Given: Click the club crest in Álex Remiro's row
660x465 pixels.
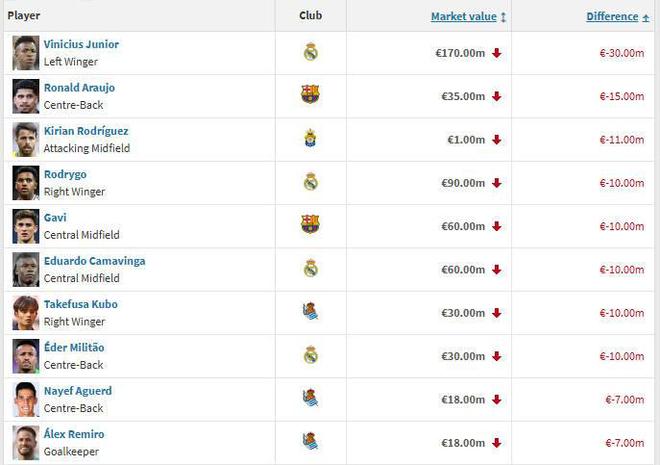Looking at the screenshot, I should pos(310,442).
